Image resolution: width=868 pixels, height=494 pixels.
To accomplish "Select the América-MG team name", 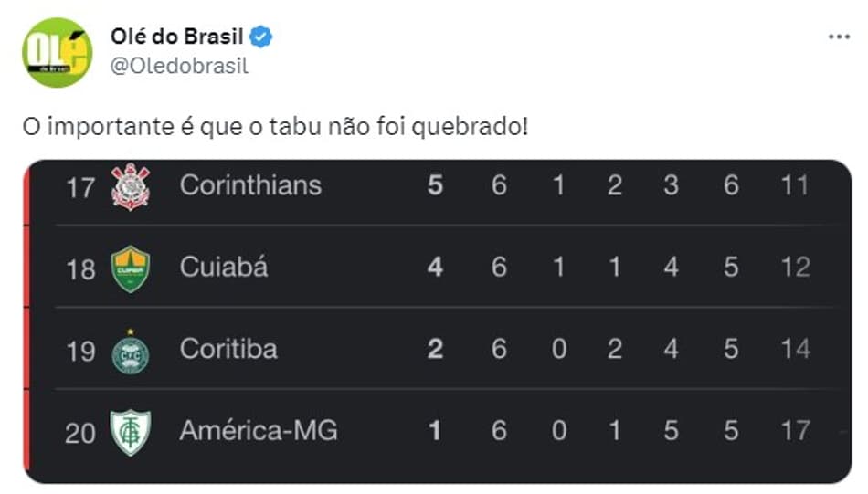I will [259, 430].
